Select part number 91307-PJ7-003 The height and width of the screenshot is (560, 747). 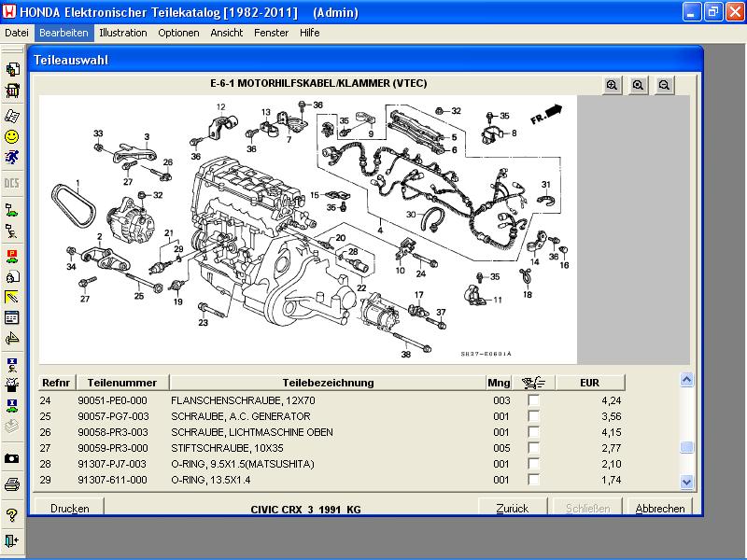(112, 464)
